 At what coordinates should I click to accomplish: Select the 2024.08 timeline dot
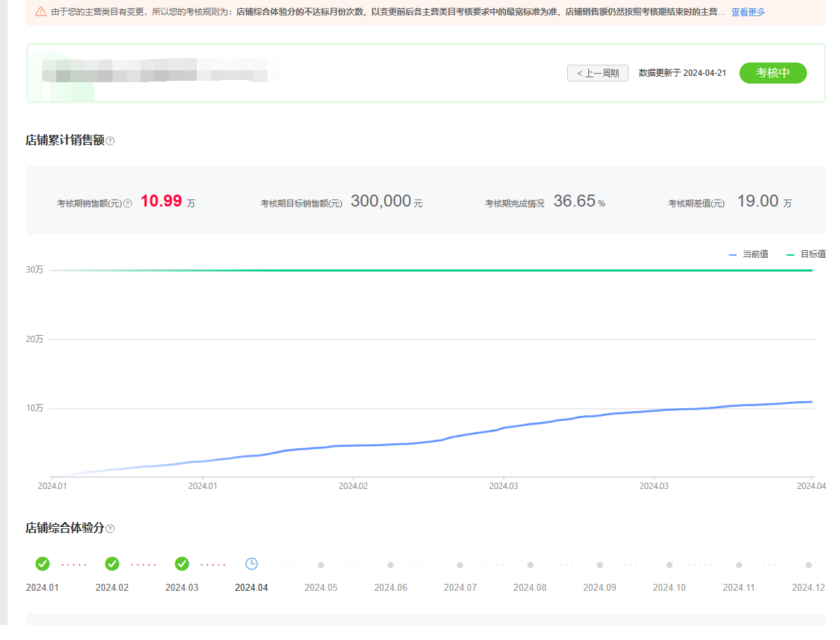pos(530,565)
